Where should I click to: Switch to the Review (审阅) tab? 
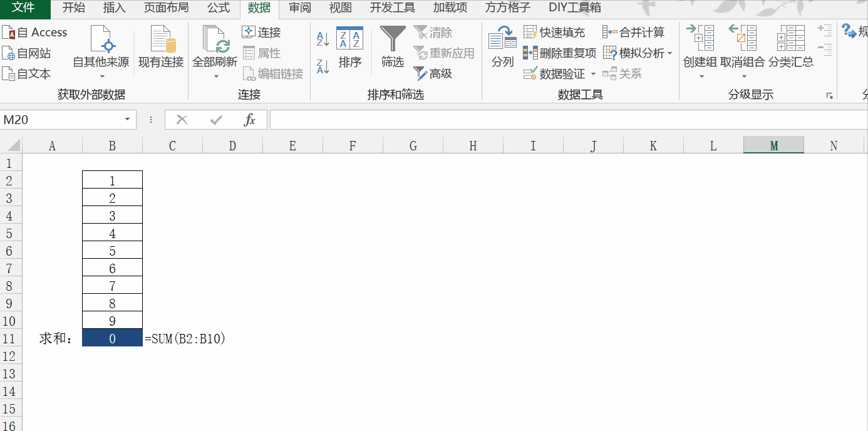point(300,8)
